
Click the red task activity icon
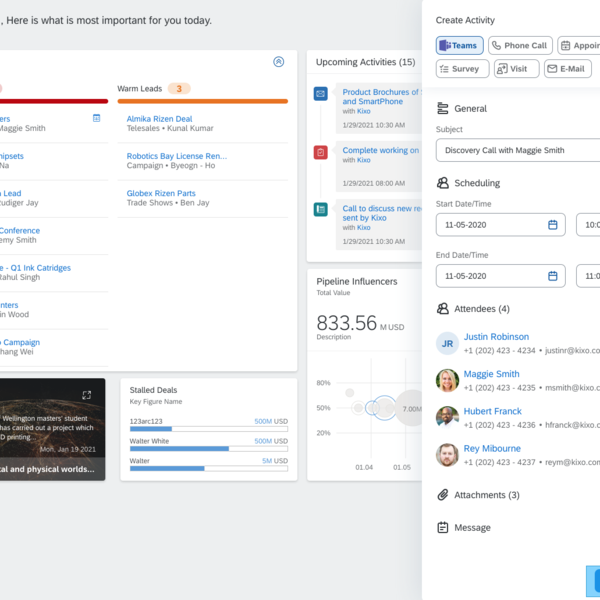(320, 152)
